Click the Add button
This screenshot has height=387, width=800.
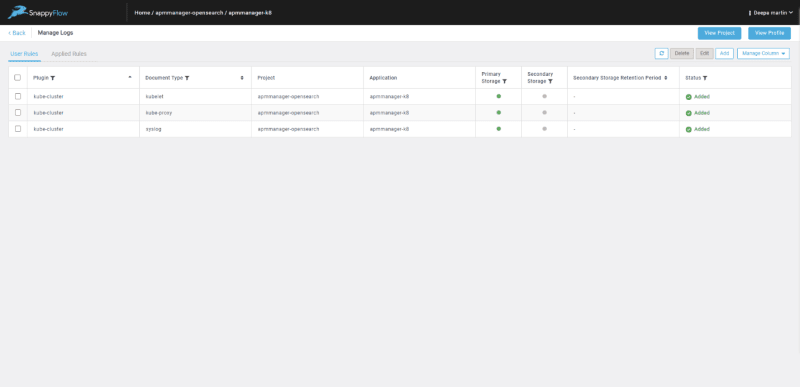(724, 54)
